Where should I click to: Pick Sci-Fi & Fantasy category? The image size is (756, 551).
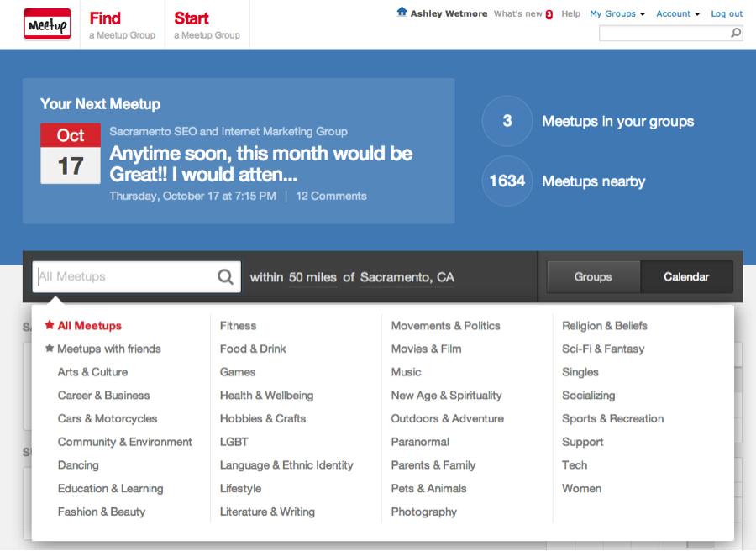603,349
